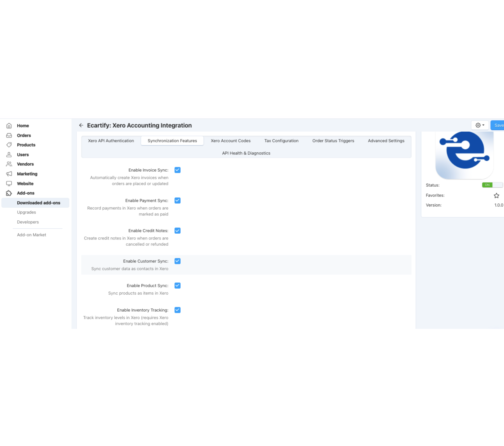Viewport: 504px width, 446px height.
Task: Click the Orders inbox icon
Action: [x=9, y=135]
